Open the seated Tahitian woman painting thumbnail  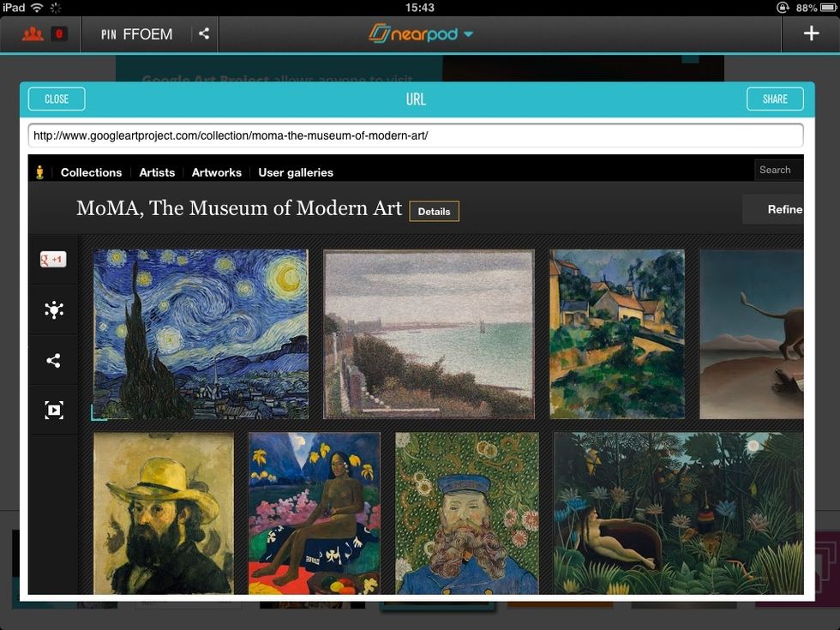coord(315,513)
